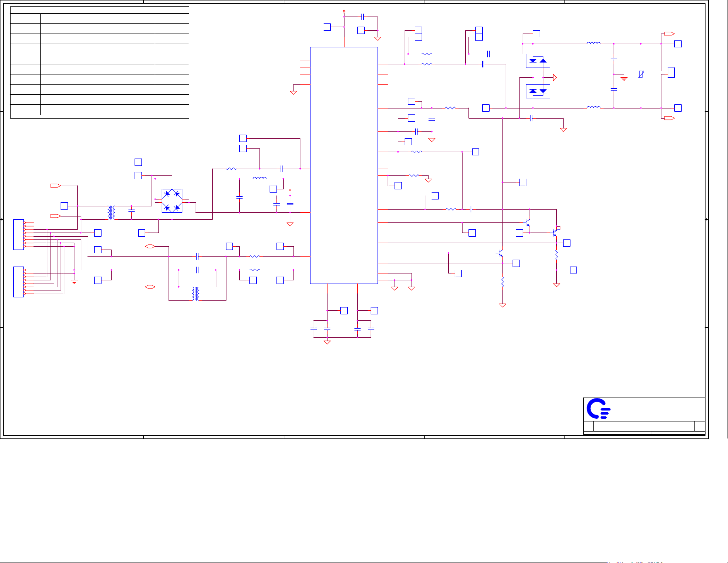Select the transformer below the coupling capacitors
This screenshot has height=563, width=728.
pos(196,294)
